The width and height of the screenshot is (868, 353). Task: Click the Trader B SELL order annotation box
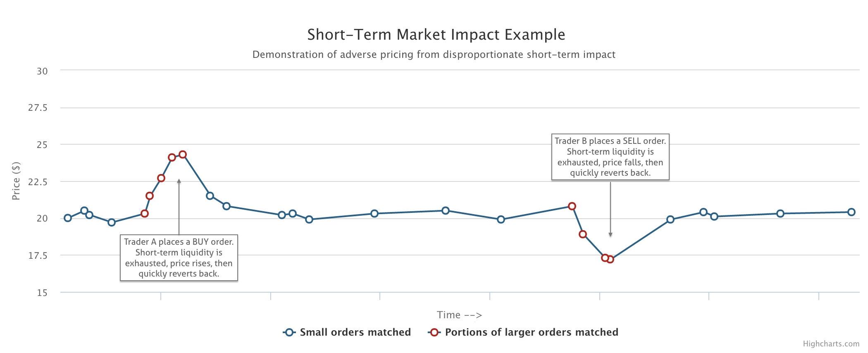[610, 157]
